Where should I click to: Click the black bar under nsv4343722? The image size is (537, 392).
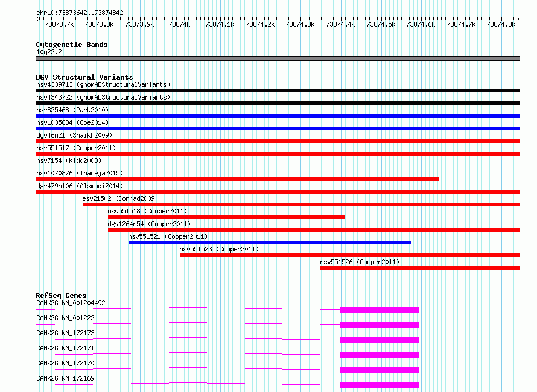tap(278, 103)
